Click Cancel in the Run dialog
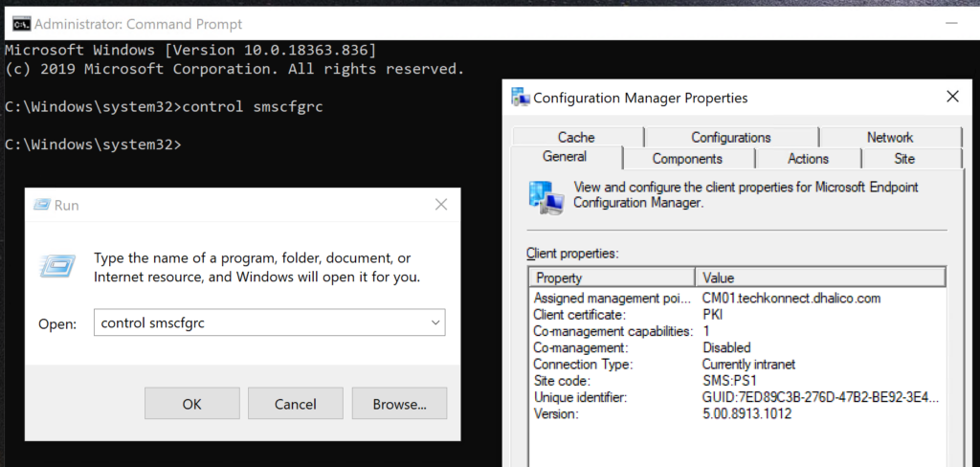This screenshot has height=467, width=980. tap(296, 404)
